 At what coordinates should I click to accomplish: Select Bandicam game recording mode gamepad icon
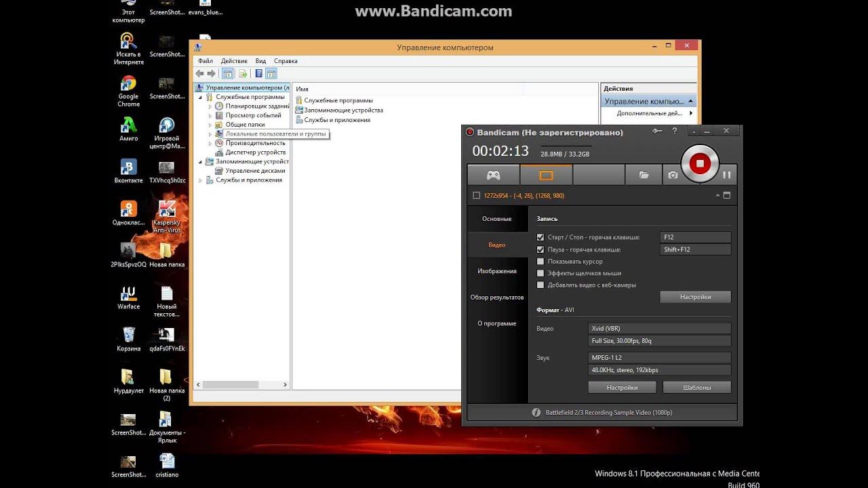(x=493, y=175)
